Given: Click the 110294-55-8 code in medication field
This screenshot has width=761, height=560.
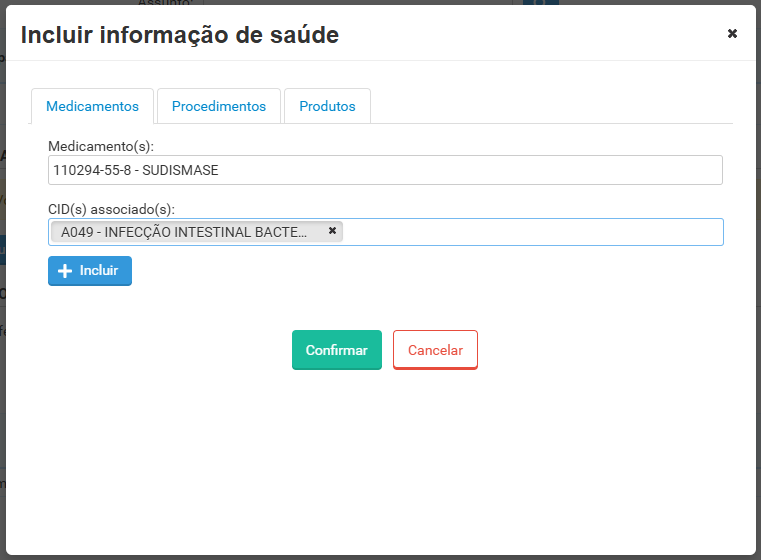Looking at the screenshot, I should (x=93, y=170).
